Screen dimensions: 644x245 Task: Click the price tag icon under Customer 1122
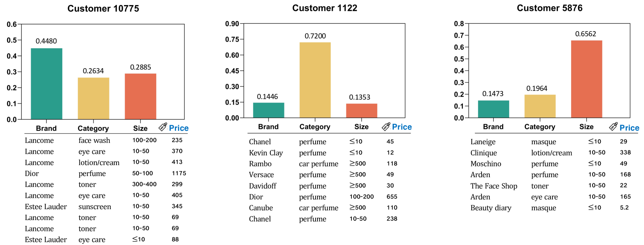point(386,126)
